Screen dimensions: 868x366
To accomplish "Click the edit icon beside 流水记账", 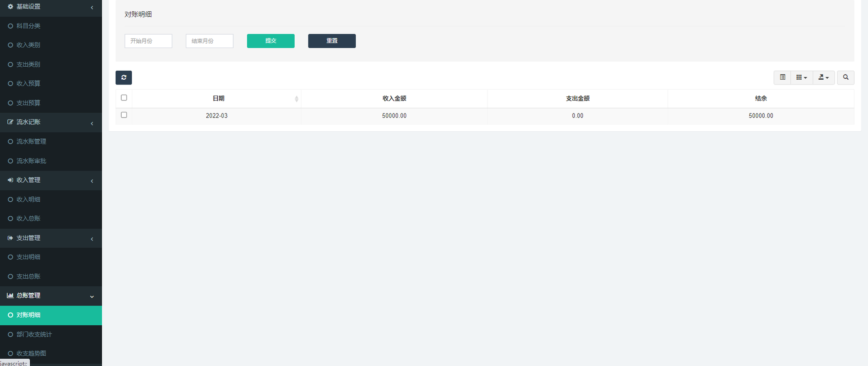I will pyautogui.click(x=11, y=122).
